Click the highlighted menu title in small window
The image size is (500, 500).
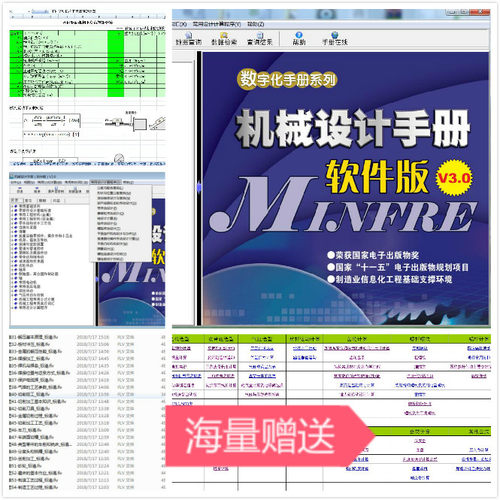pyautogui.click(x=105, y=182)
